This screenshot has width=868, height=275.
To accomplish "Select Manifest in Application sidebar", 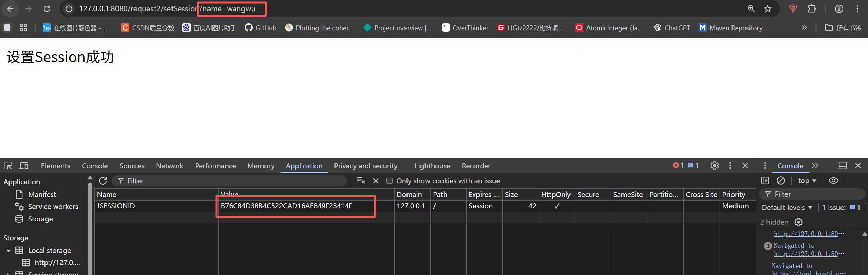I will 42,195.
